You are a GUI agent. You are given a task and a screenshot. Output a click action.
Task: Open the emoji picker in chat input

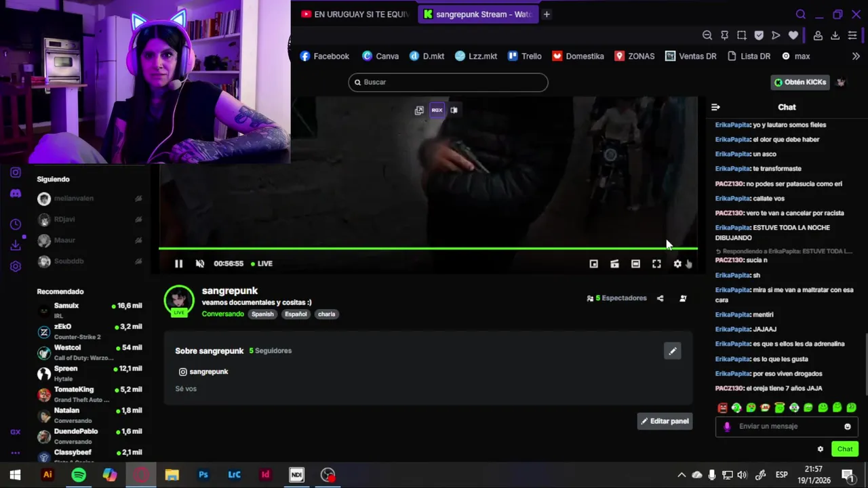click(847, 426)
